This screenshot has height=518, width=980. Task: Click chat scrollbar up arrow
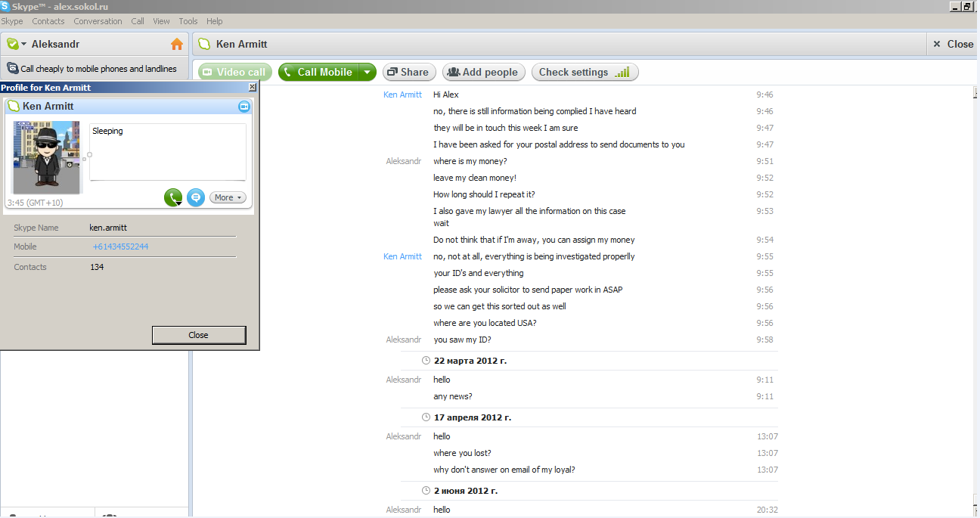(x=975, y=92)
